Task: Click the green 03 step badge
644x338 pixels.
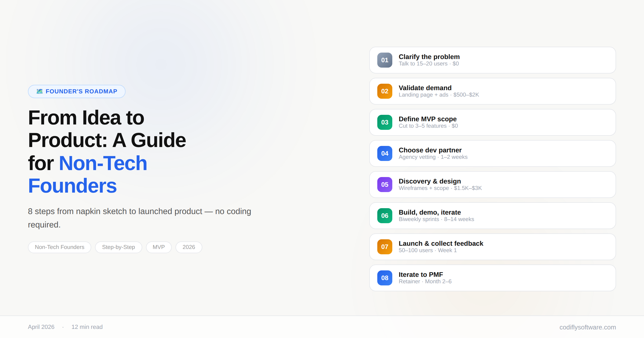Action: pyautogui.click(x=385, y=122)
